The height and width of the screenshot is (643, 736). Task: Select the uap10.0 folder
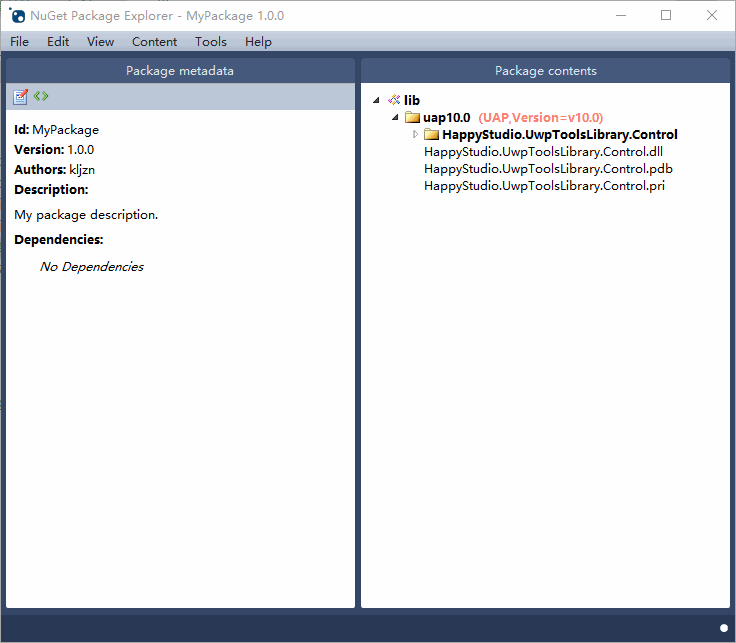pos(446,117)
